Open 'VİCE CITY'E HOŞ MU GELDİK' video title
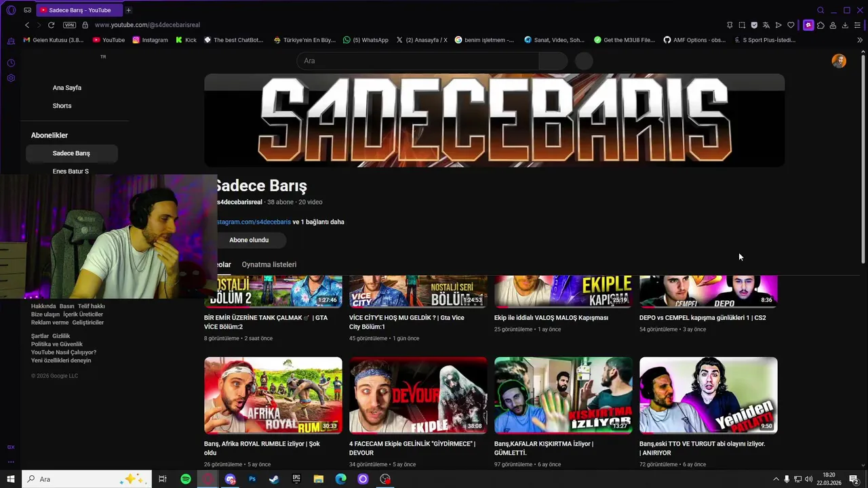Image resolution: width=868 pixels, height=488 pixels. click(x=406, y=322)
